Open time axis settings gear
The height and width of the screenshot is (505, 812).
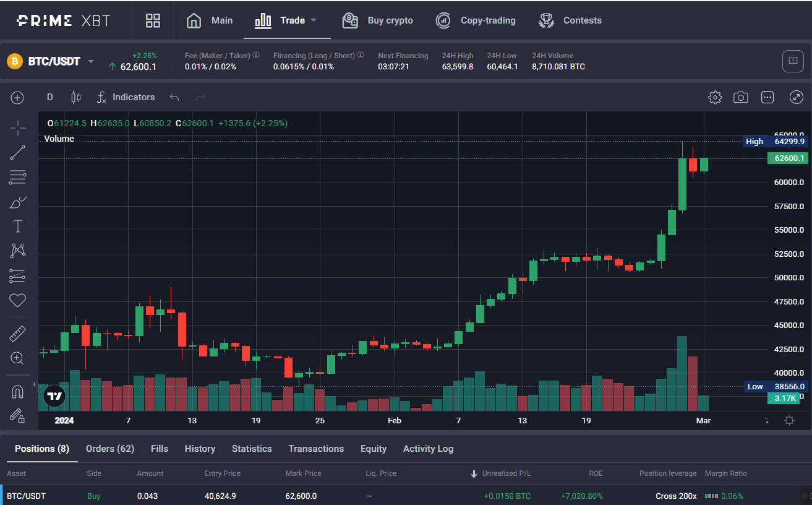[789, 420]
